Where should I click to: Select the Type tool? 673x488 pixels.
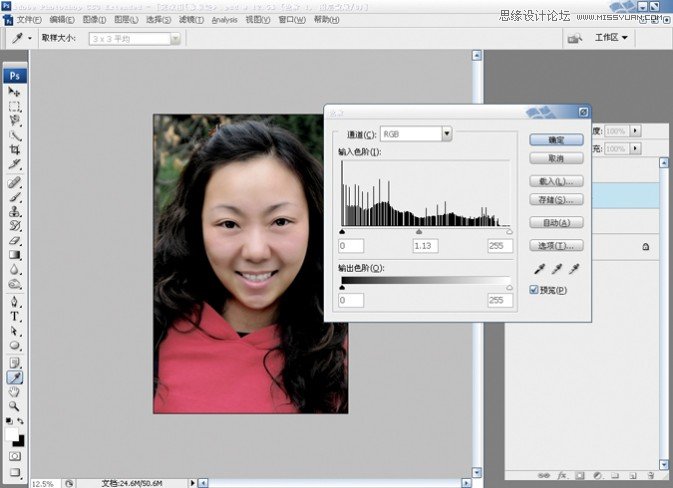pos(14,316)
